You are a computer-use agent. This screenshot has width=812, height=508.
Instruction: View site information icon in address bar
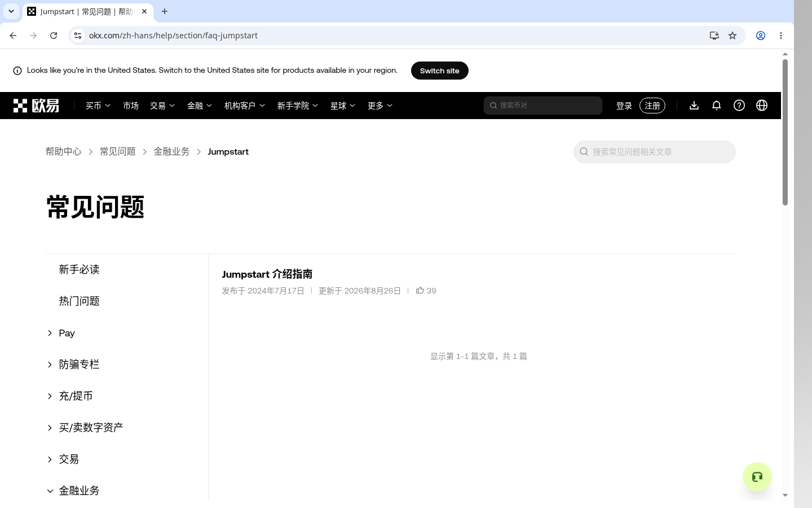click(78, 36)
